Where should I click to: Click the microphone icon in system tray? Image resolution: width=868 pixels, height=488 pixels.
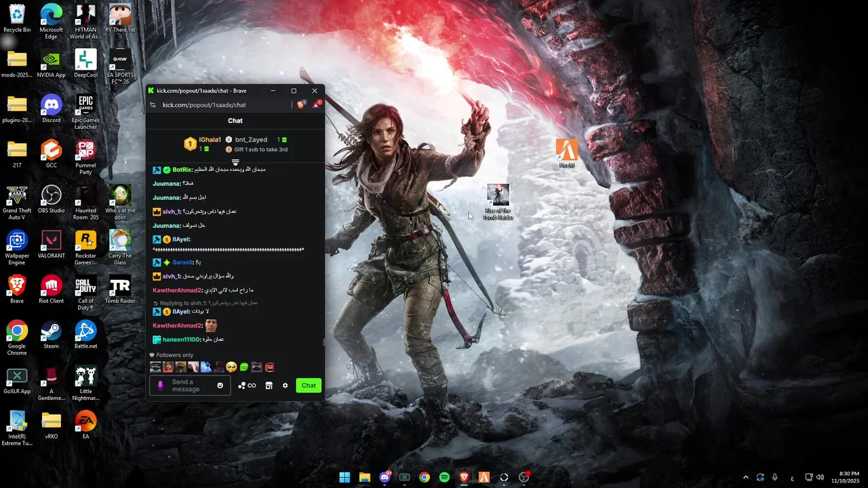click(x=774, y=477)
